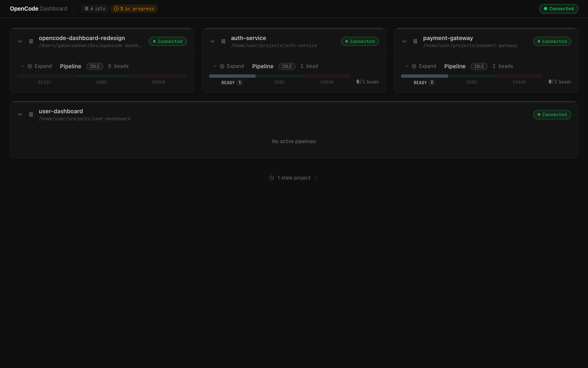Click IDLE badge in payment-gateway pipeline

pos(479,66)
